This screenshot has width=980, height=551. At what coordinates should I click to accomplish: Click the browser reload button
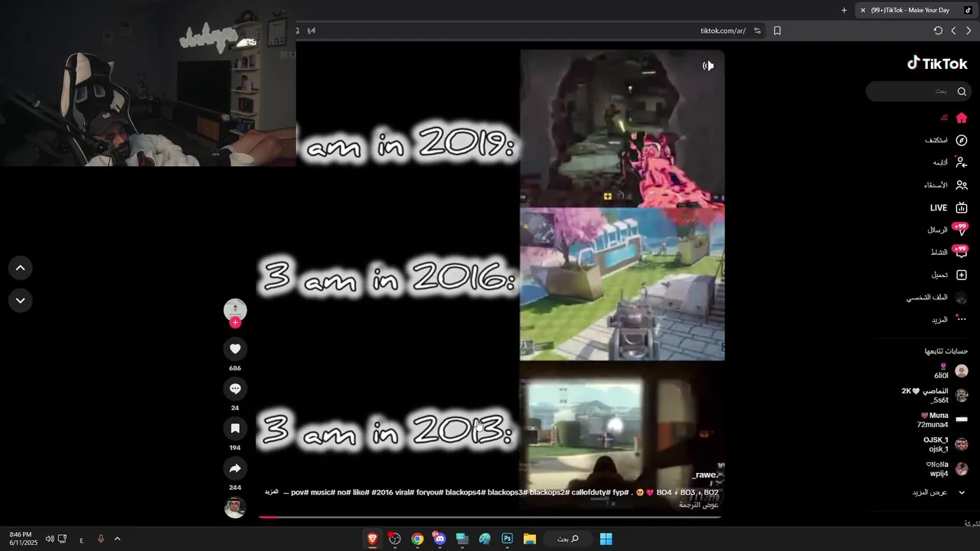pyautogui.click(x=938, y=31)
